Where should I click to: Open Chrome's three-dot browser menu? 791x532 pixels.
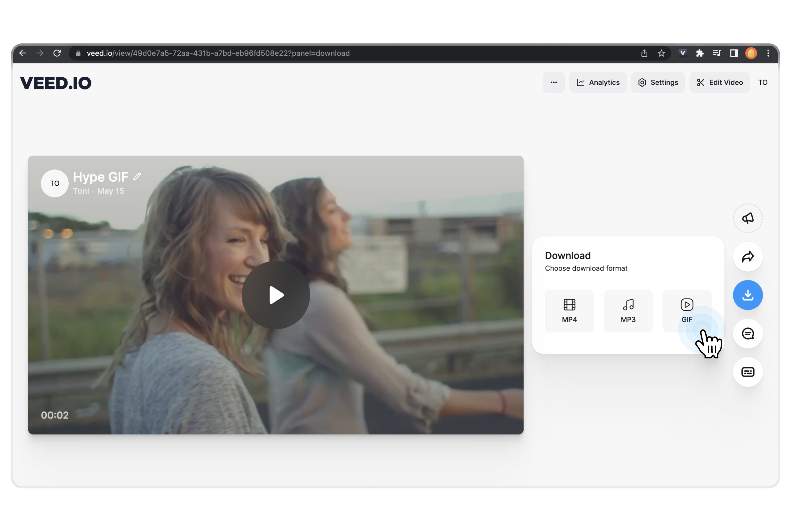(x=768, y=53)
